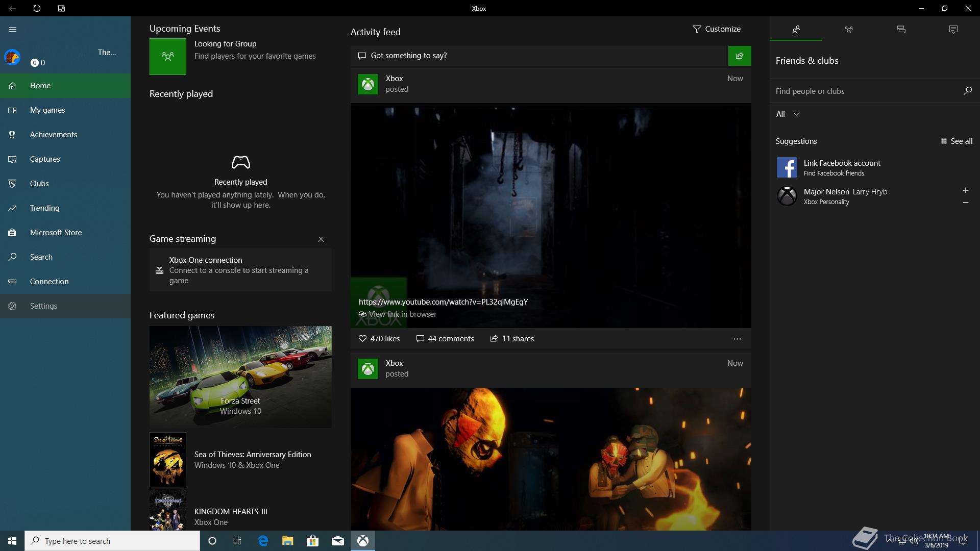
Task: Open Captures from the sidebar
Action: click(65, 159)
